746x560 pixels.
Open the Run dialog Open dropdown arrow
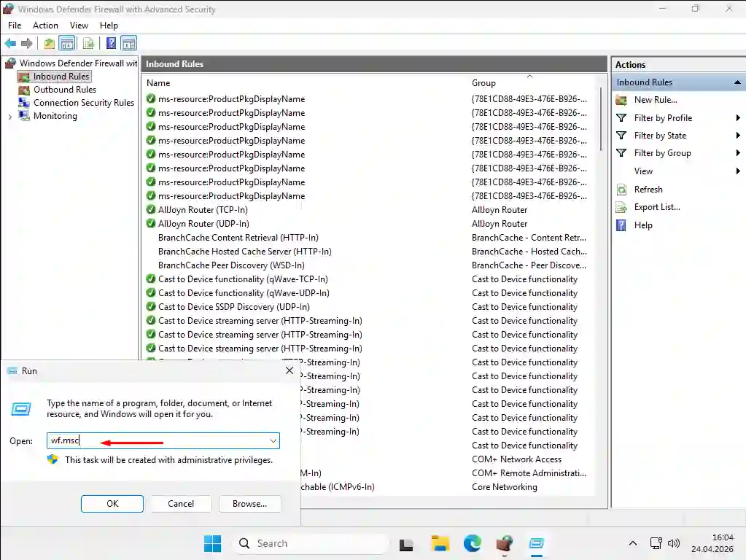tap(273, 440)
